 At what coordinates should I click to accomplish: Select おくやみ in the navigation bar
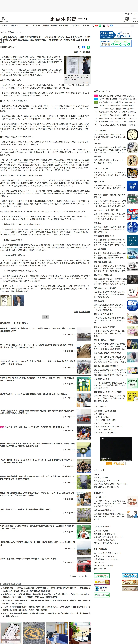[x=36, y=26]
